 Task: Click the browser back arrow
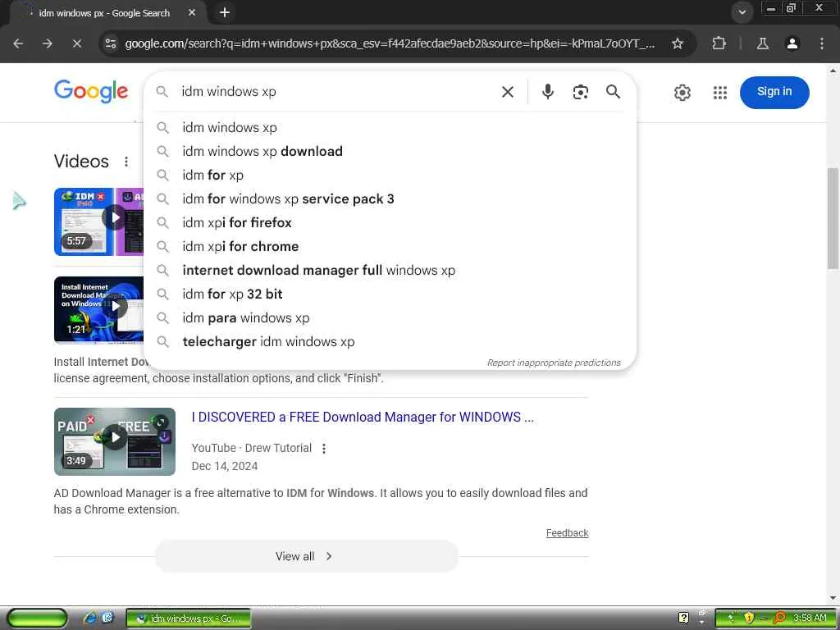point(18,43)
